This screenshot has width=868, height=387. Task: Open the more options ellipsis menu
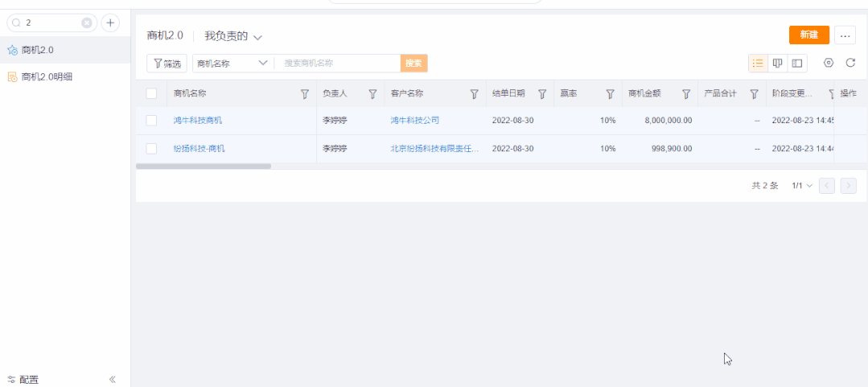[x=845, y=35]
